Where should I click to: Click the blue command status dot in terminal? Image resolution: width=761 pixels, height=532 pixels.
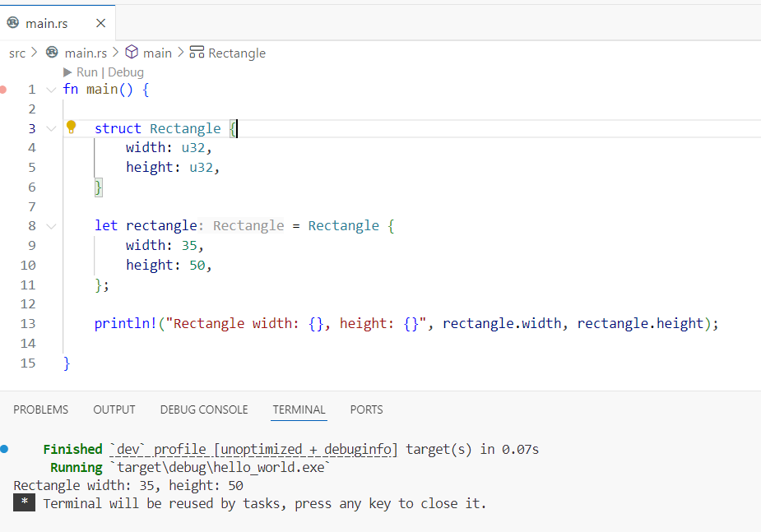coord(4,449)
